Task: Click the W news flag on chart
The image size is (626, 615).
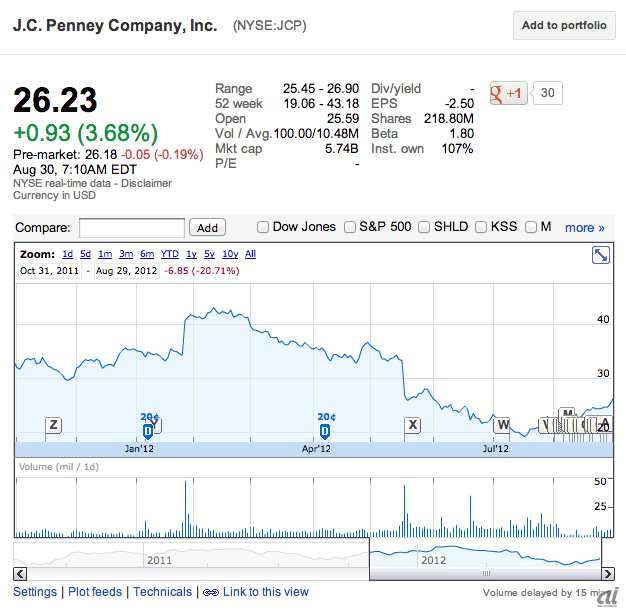Action: (502, 425)
